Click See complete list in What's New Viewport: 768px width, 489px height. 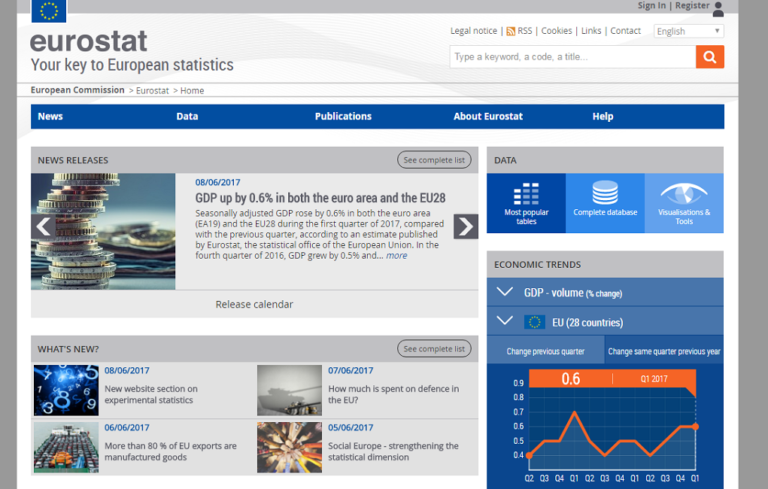point(434,348)
